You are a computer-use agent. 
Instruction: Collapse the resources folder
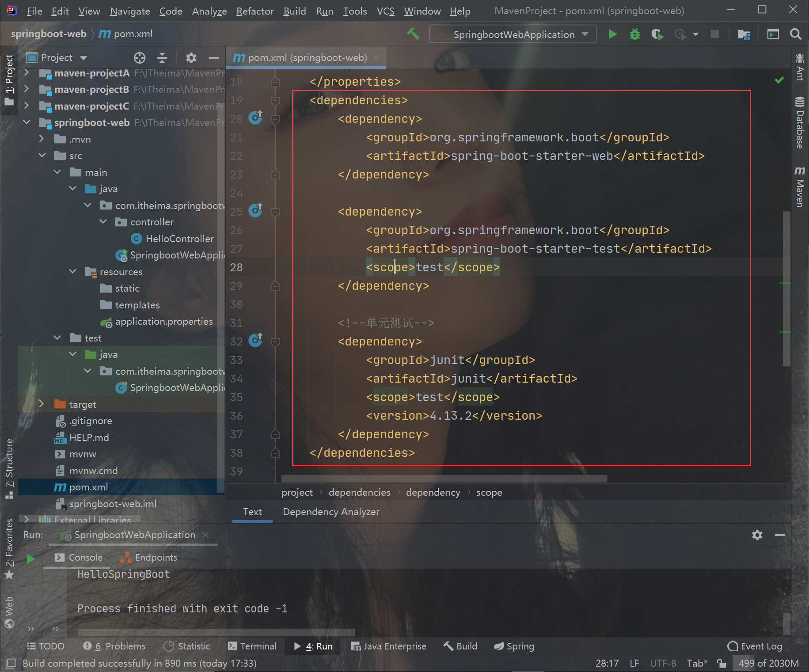(73, 271)
